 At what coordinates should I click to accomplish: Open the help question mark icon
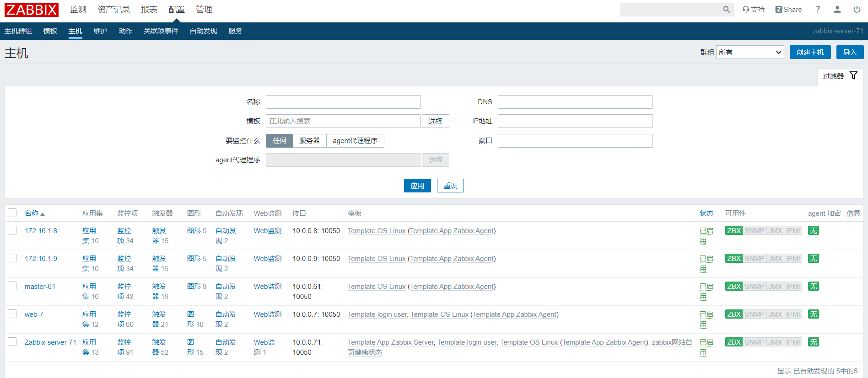tap(818, 10)
